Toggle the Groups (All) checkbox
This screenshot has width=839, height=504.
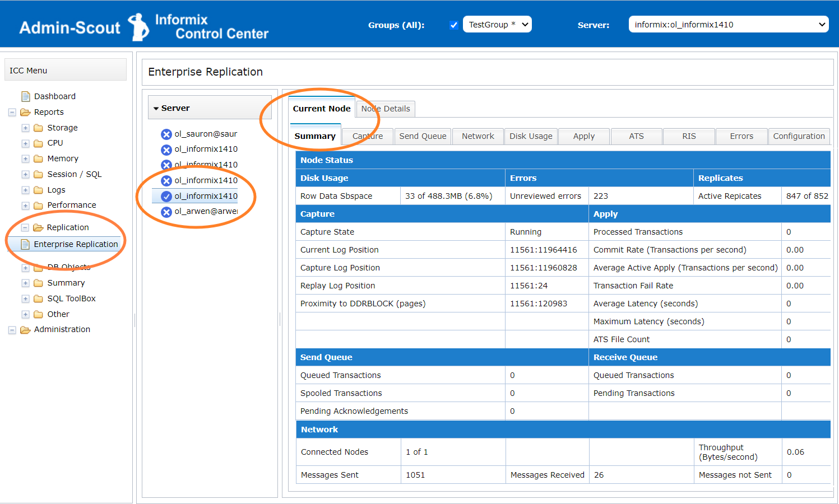[454, 25]
